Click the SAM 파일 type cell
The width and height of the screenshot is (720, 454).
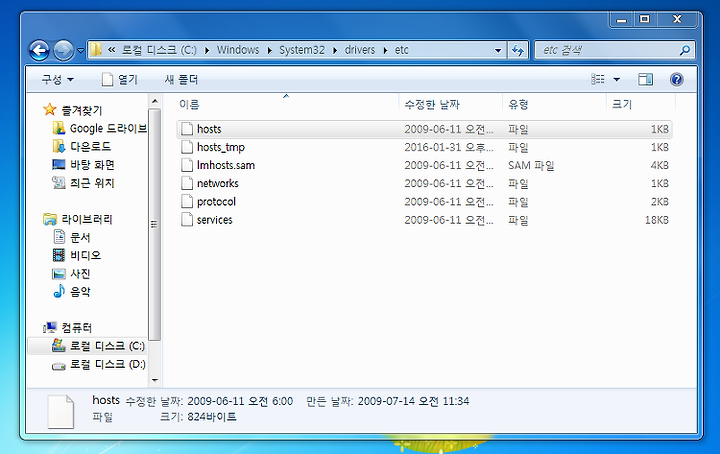531,165
